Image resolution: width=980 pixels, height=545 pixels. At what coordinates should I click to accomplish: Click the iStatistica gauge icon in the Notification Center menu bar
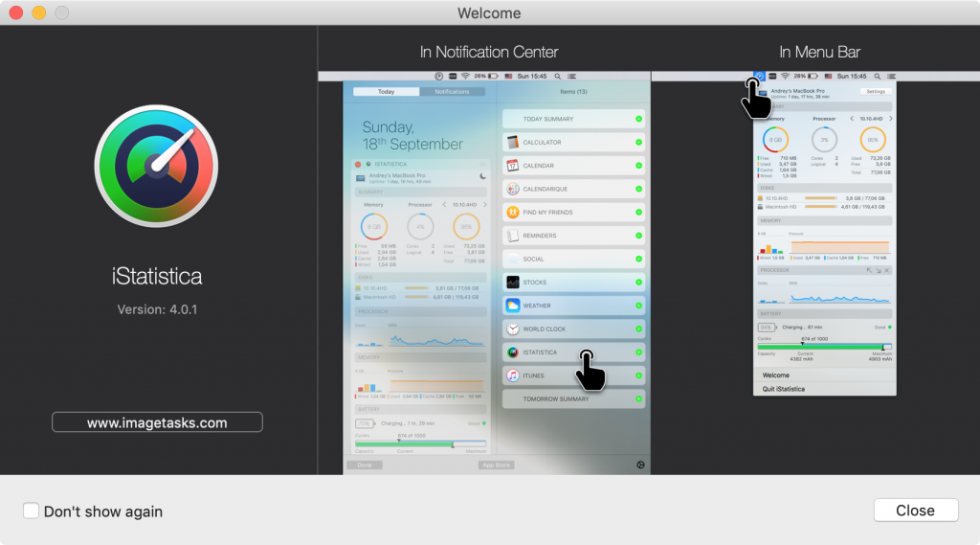[438, 77]
